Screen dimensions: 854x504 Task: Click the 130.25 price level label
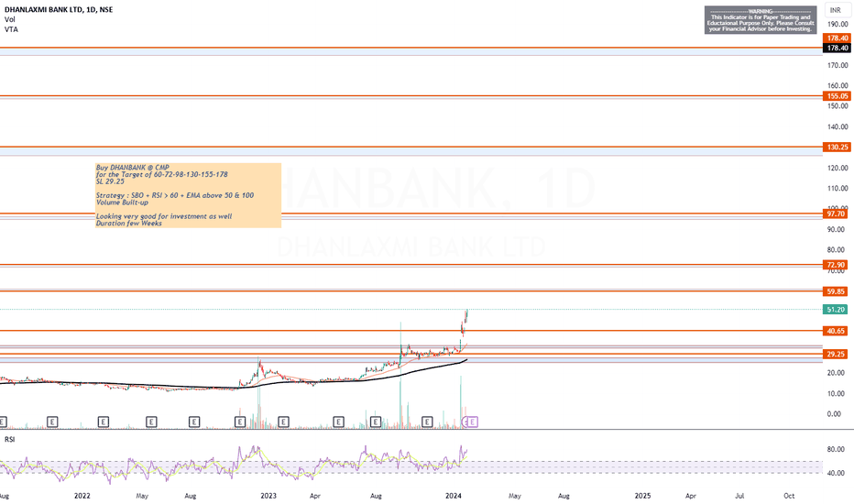pyautogui.click(x=838, y=148)
